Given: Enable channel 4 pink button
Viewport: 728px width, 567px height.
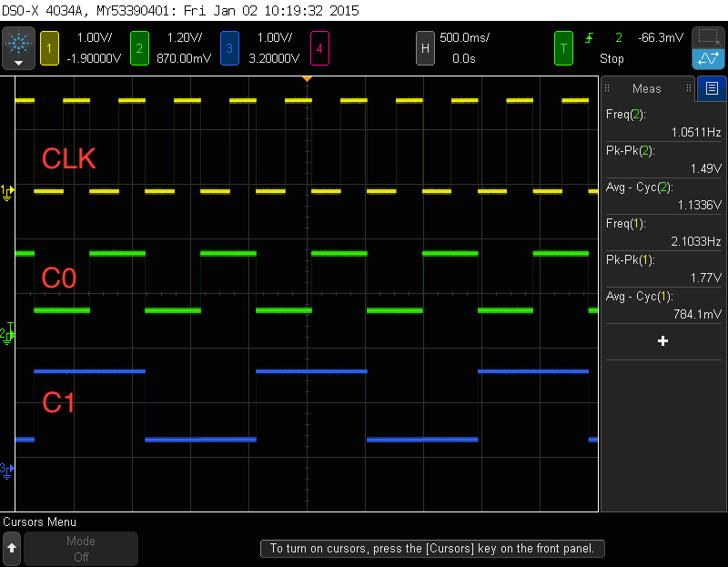Looking at the screenshot, I should tap(320, 47).
